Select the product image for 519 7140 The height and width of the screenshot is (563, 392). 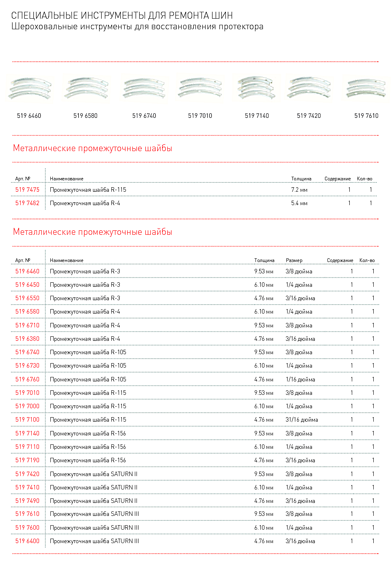coord(257,87)
